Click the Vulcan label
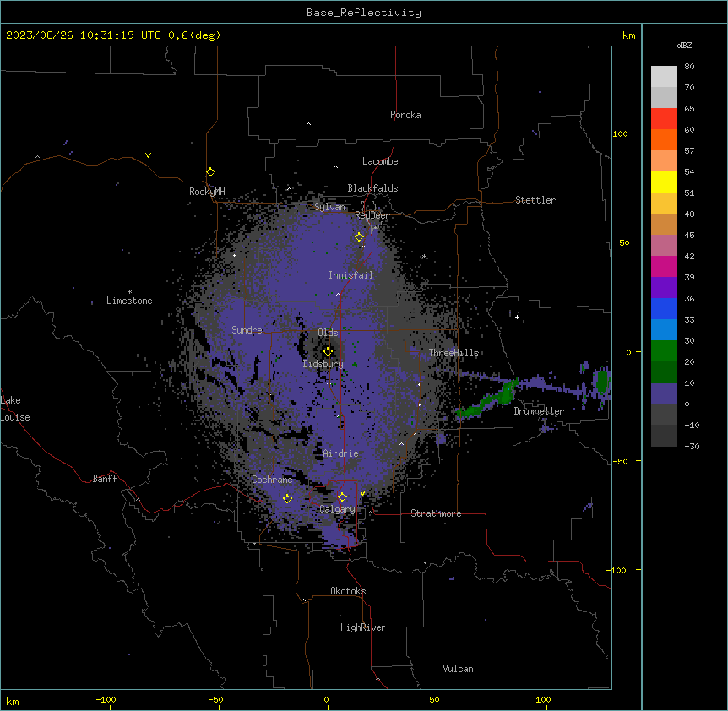This screenshot has height=711, width=728. 458,669
